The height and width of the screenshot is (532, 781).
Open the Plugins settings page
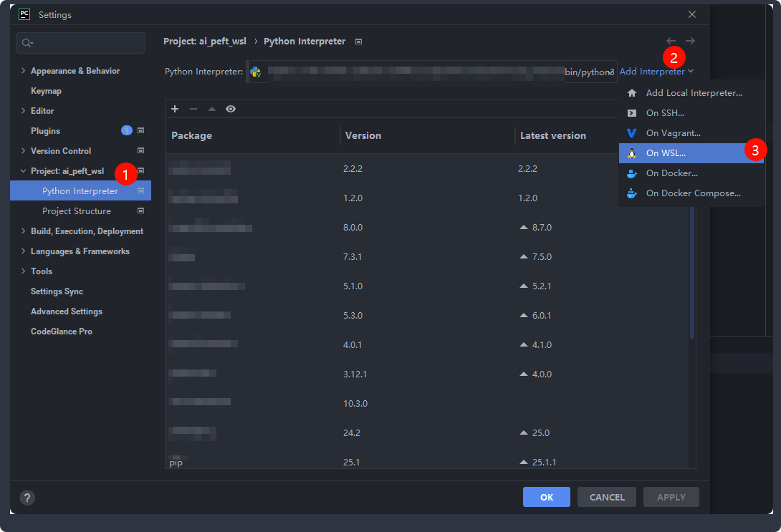(x=45, y=131)
